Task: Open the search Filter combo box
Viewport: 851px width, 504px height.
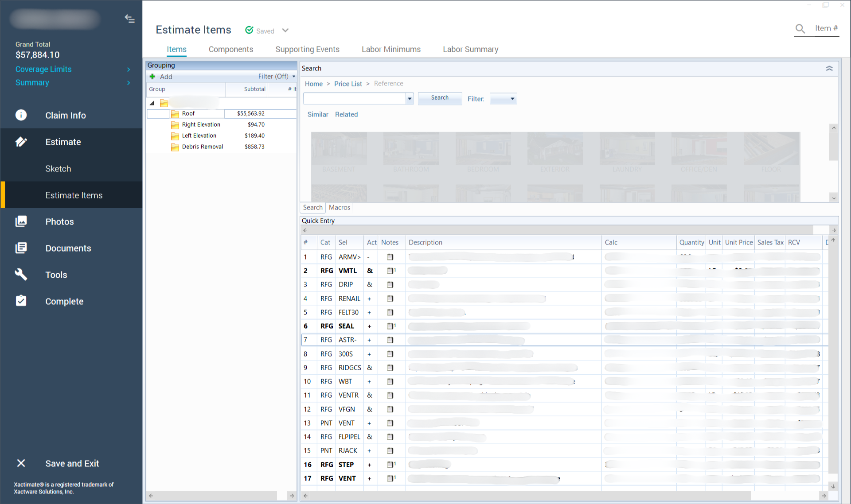Action: (503, 99)
